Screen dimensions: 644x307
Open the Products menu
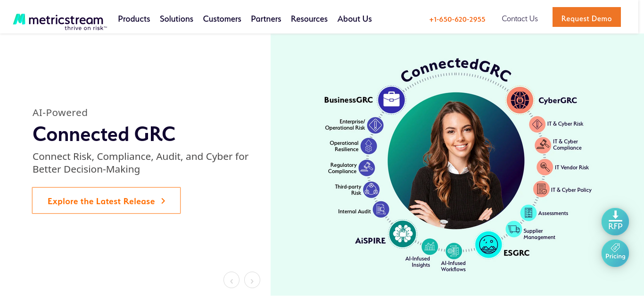point(134,19)
